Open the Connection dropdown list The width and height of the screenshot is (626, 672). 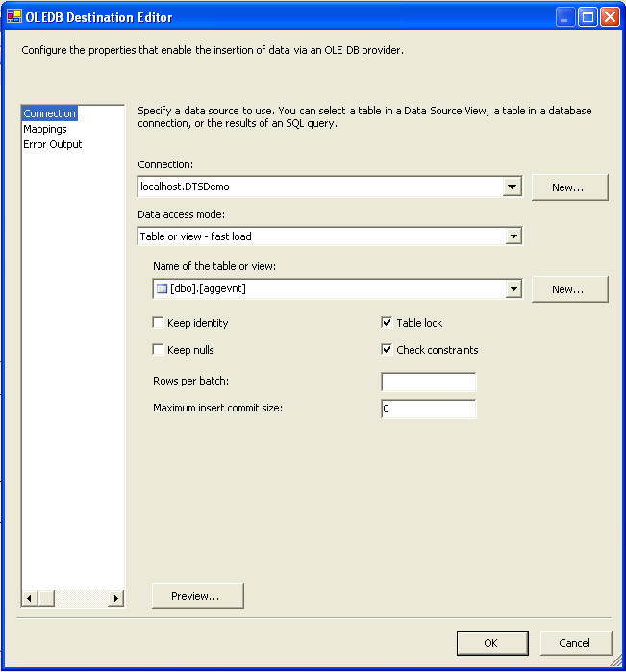pos(513,187)
